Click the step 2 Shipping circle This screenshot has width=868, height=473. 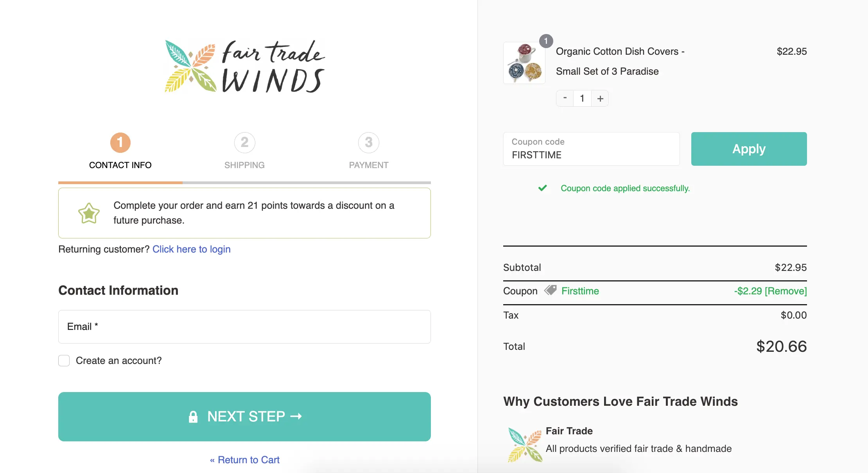click(x=244, y=143)
